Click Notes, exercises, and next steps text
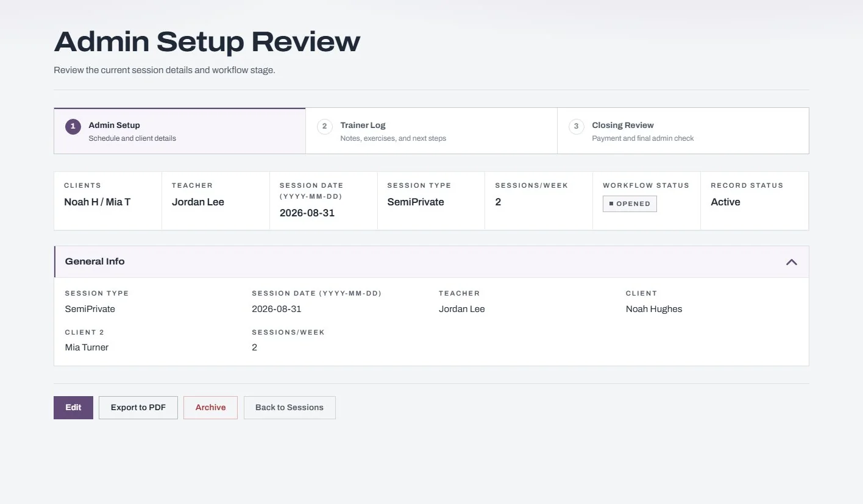Image resolution: width=863 pixels, height=504 pixels. pyautogui.click(x=393, y=138)
